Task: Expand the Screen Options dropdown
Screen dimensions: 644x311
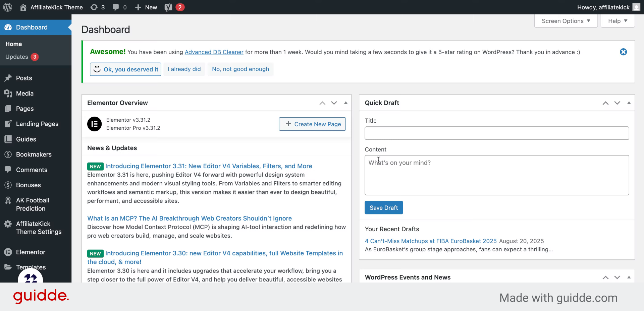Action: (x=566, y=21)
